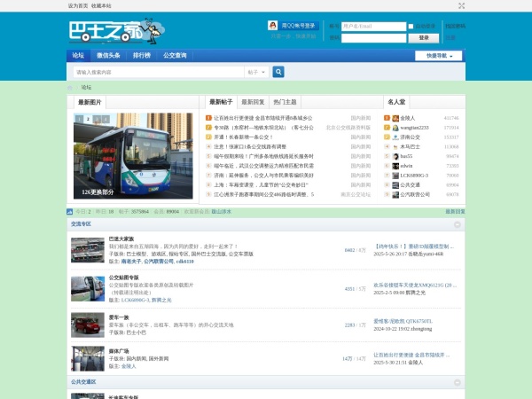Image resolution: width=532 pixels, height=399 pixels.
Task: Switch to 最新帖子 tab
Action: click(x=221, y=102)
